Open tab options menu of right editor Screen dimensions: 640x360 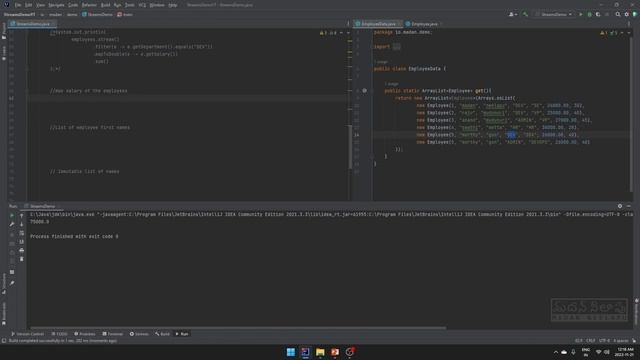(x=629, y=24)
